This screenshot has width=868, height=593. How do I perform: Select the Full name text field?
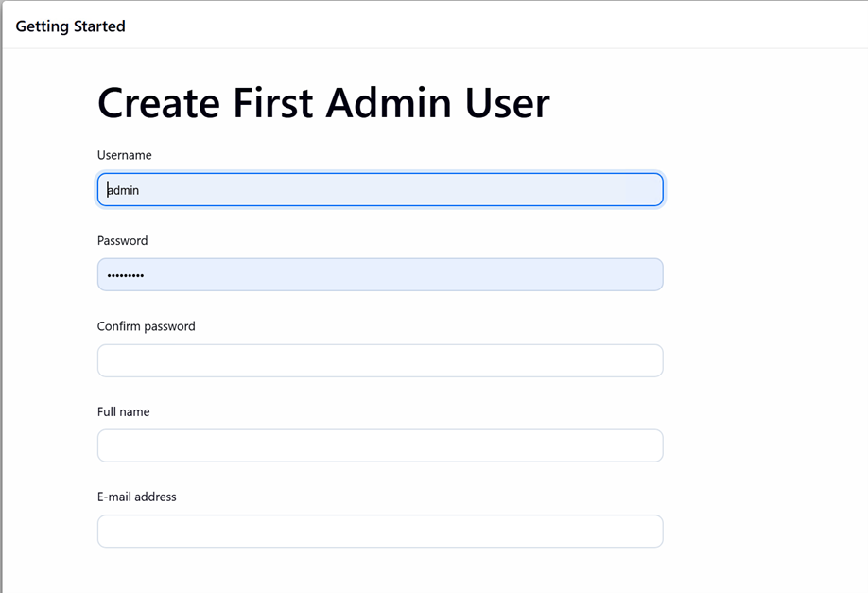click(x=379, y=445)
